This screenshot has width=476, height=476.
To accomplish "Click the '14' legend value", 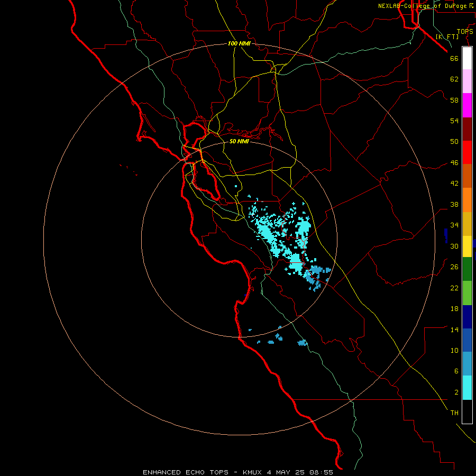I will click(454, 329).
